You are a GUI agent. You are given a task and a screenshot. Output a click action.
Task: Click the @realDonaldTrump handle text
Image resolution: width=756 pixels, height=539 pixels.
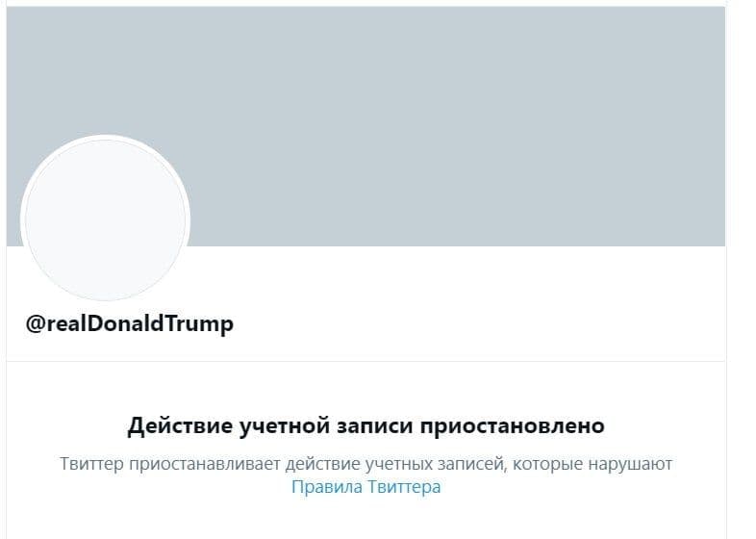[x=129, y=323]
